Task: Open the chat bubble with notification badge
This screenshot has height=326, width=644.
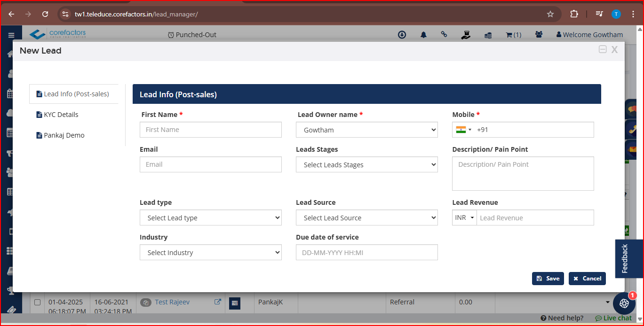Action: [625, 303]
